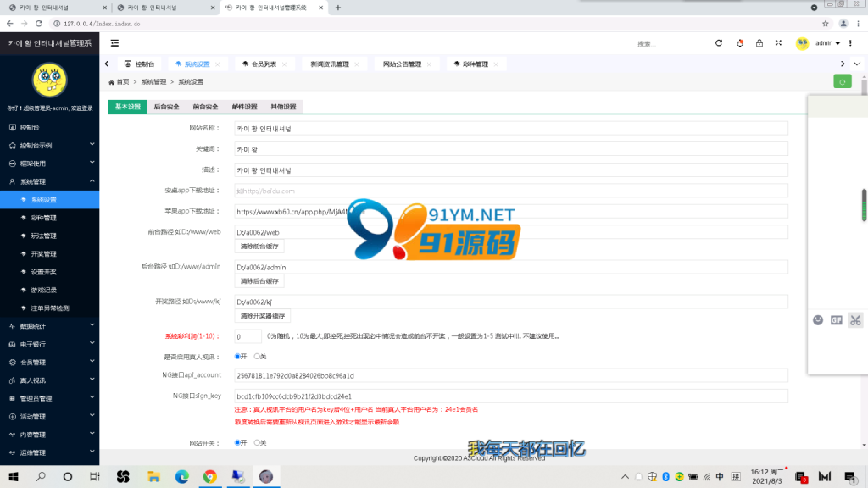Expand the 数据统计 sidebar menu
This screenshot has width=868, height=488.
click(x=50, y=326)
